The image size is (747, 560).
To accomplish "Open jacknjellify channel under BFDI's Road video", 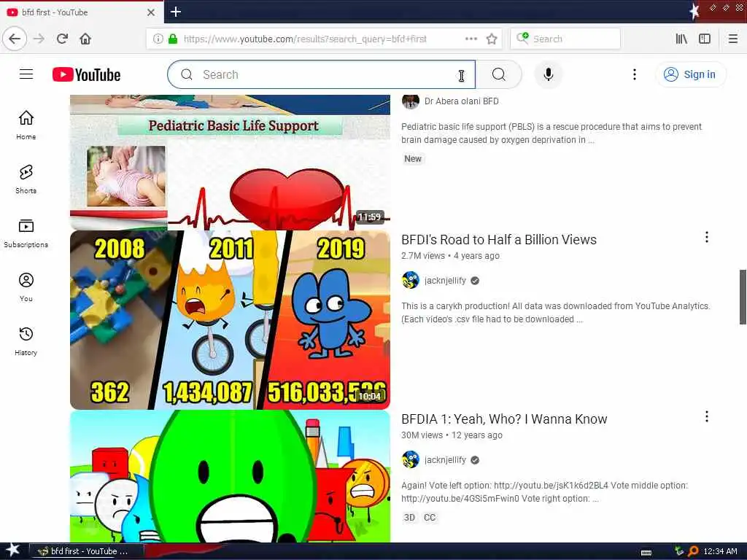I will (445, 281).
